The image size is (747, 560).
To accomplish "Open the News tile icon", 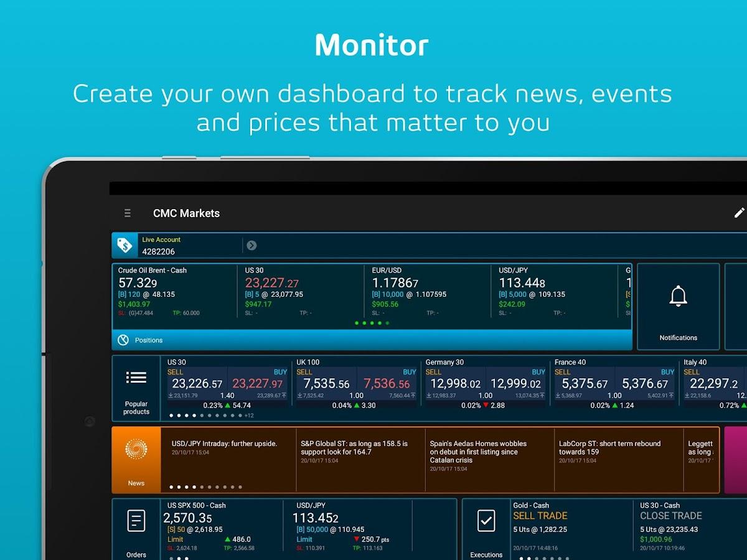I will (136, 460).
